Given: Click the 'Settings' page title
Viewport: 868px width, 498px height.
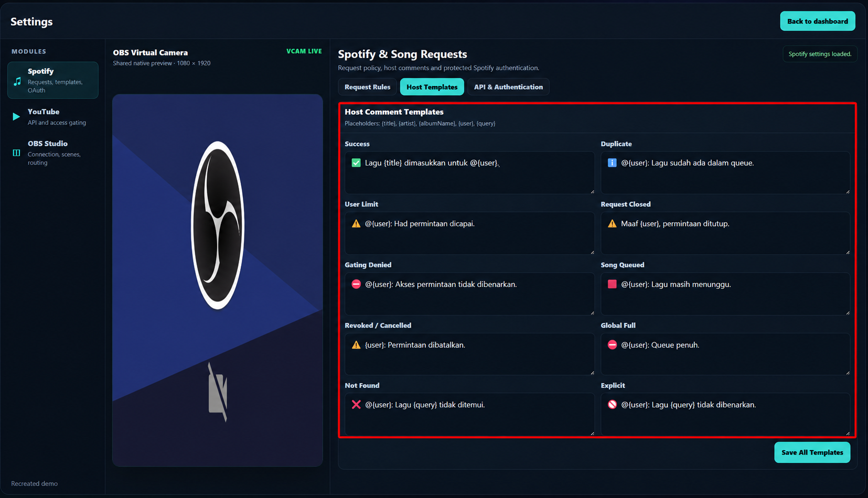Looking at the screenshot, I should pos(31,21).
